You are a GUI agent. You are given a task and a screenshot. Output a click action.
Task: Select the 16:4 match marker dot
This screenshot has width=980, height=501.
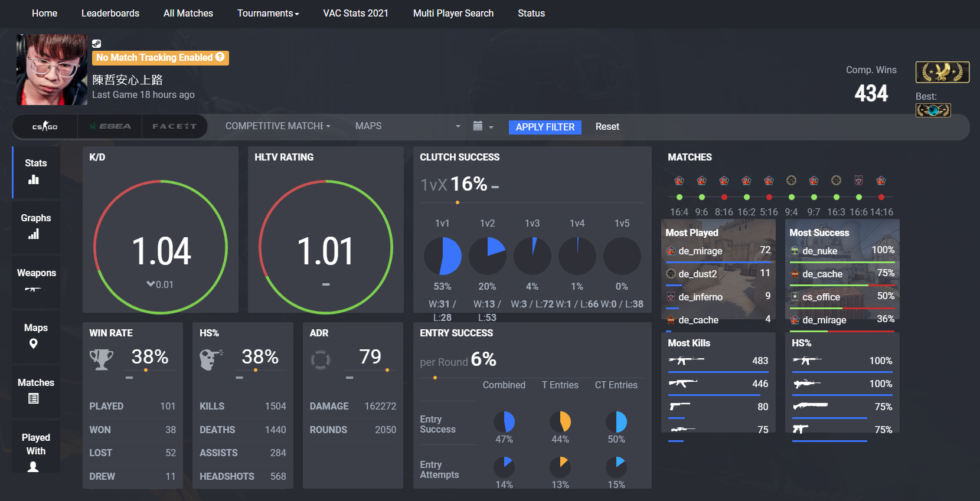[680, 197]
